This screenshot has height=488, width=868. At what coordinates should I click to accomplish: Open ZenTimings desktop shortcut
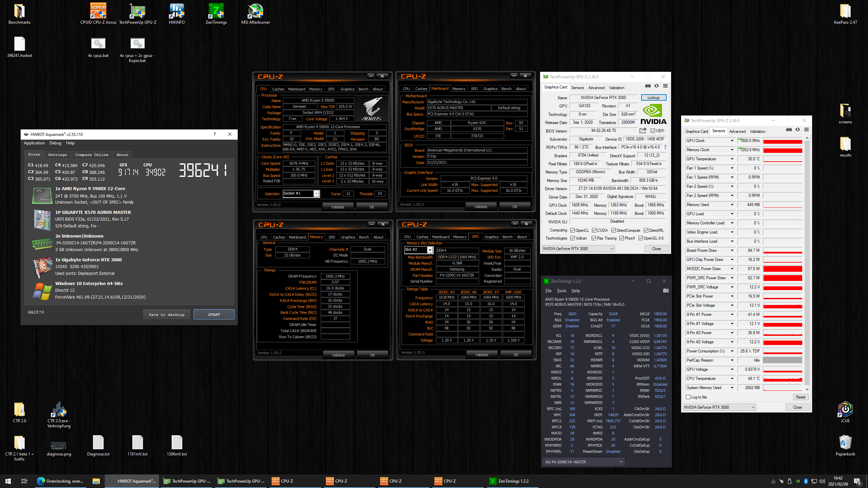click(216, 14)
